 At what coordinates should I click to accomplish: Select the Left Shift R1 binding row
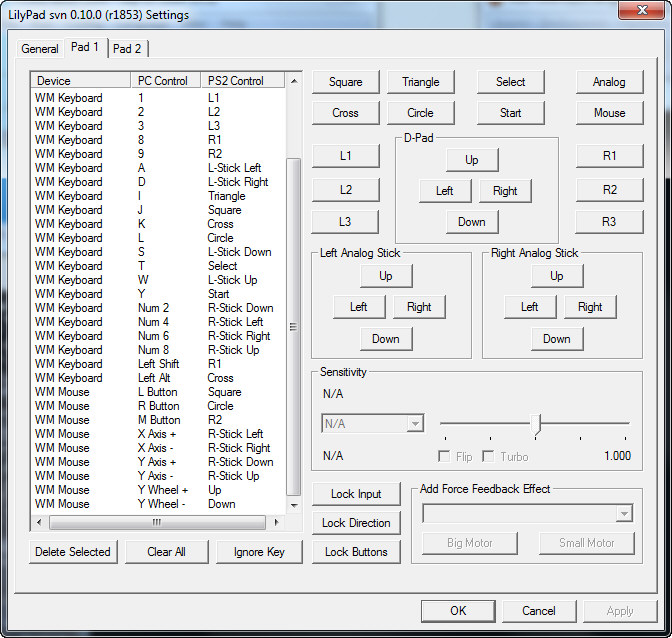pos(158,364)
